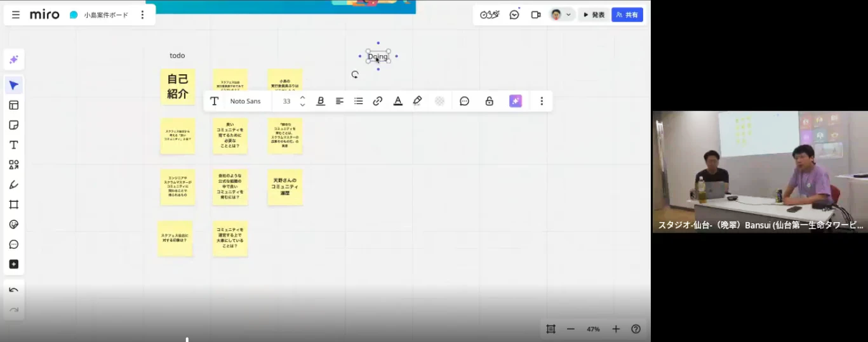Expand the user avatar dropdown chevron
This screenshot has height=342, width=868.
coord(568,15)
